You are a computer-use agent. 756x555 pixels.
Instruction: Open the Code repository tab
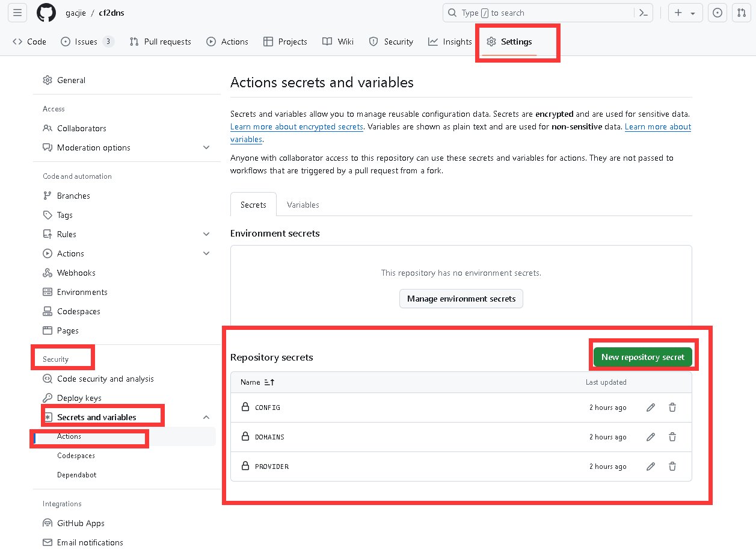(x=29, y=42)
